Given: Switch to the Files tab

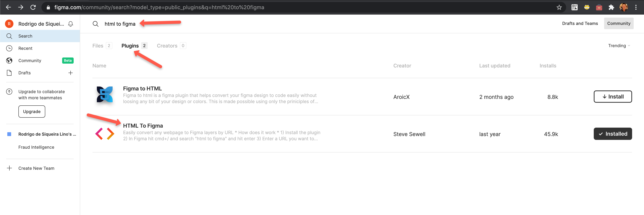Looking at the screenshot, I should [98, 45].
